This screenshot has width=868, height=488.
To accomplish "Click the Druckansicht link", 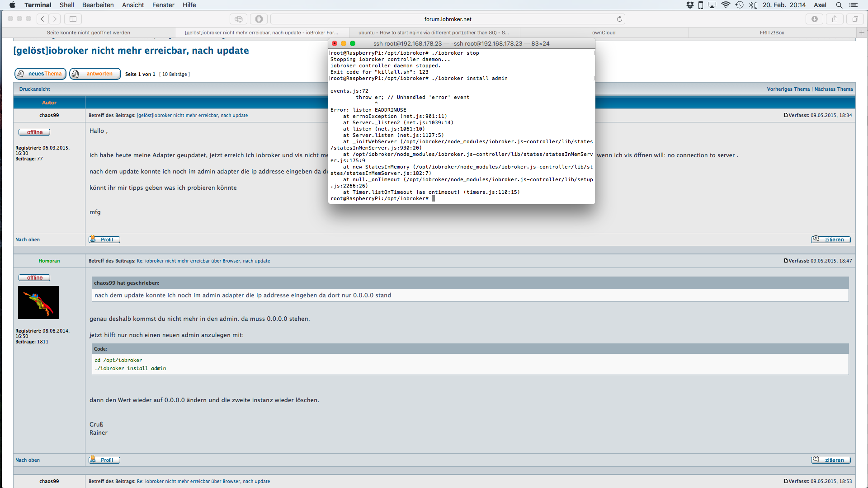I will (x=34, y=89).
